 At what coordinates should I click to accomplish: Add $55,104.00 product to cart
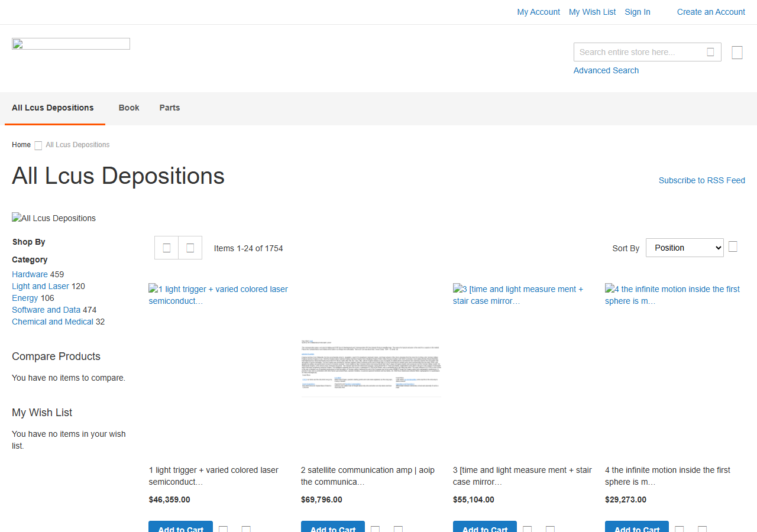[x=484, y=527]
